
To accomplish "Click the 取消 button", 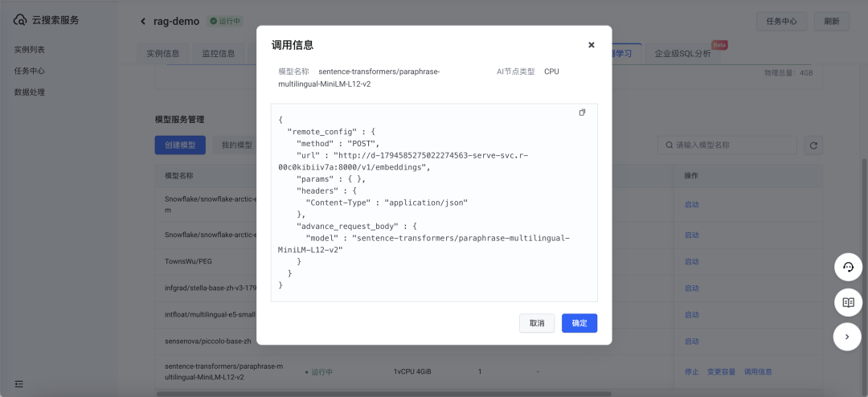I will point(537,323).
